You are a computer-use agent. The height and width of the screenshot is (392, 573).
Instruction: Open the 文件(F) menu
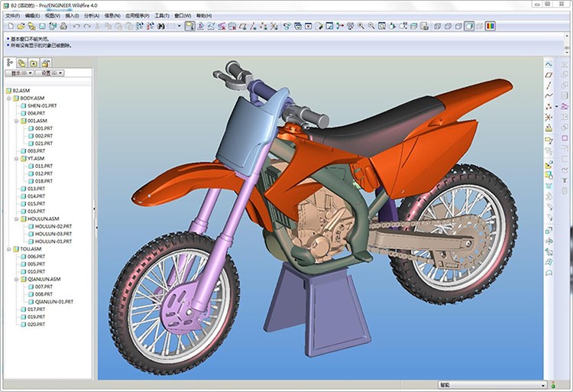11,15
